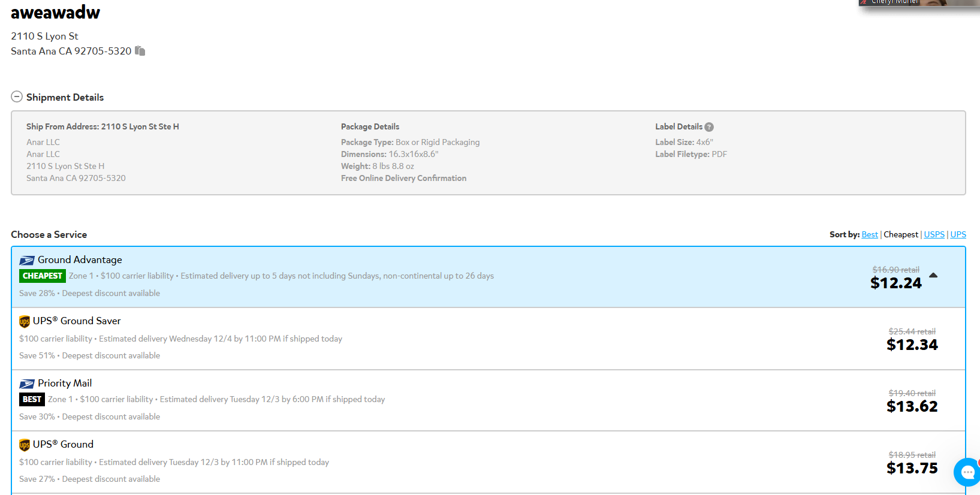Click the $18.95 retail strikethrough price

coord(912,455)
